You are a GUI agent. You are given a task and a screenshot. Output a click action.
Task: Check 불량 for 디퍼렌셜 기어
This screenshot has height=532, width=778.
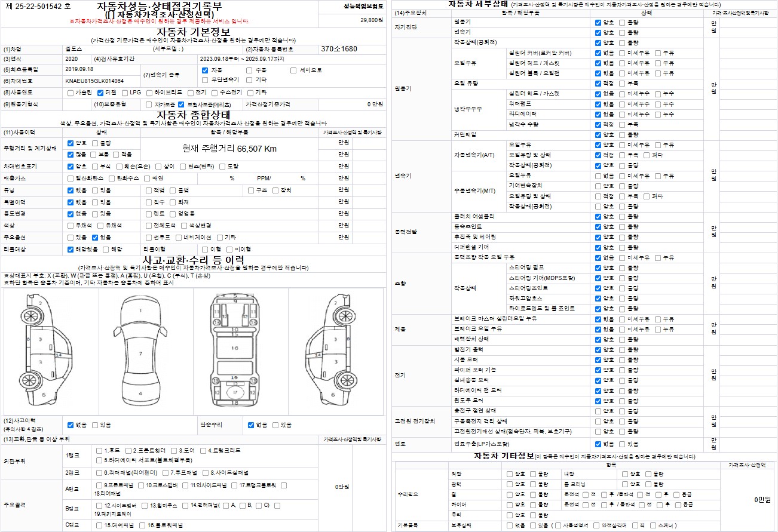[x=621, y=247]
